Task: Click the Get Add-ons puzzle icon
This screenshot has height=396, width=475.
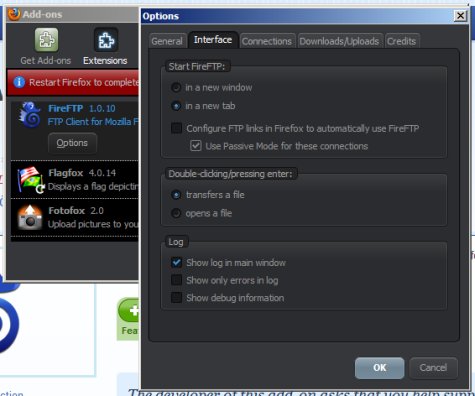Action: coord(46,40)
